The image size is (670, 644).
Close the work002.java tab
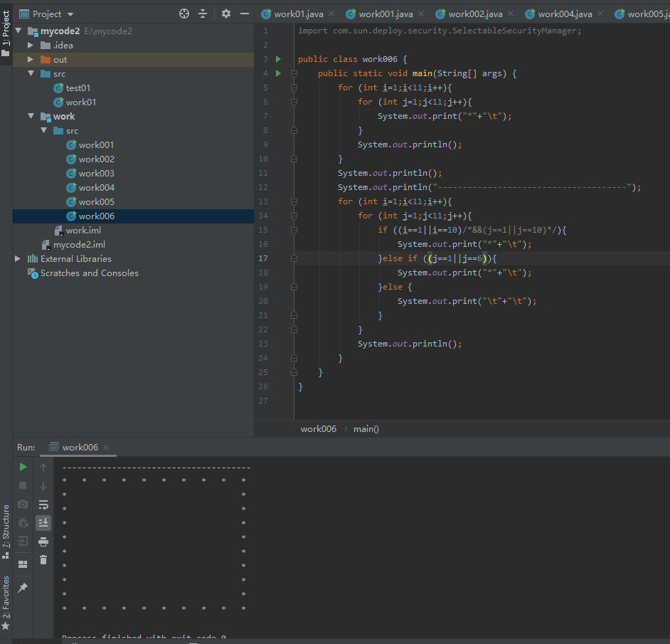pyautogui.click(x=511, y=14)
